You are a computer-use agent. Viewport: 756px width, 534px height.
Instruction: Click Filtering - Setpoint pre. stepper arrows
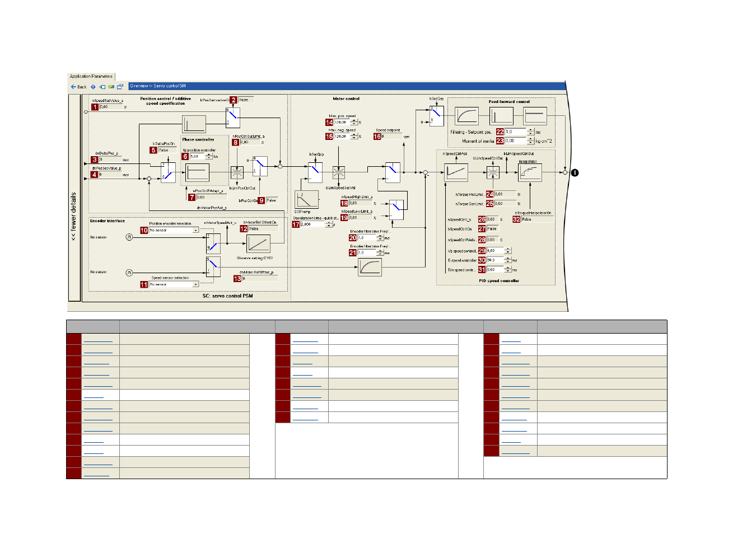530,132
